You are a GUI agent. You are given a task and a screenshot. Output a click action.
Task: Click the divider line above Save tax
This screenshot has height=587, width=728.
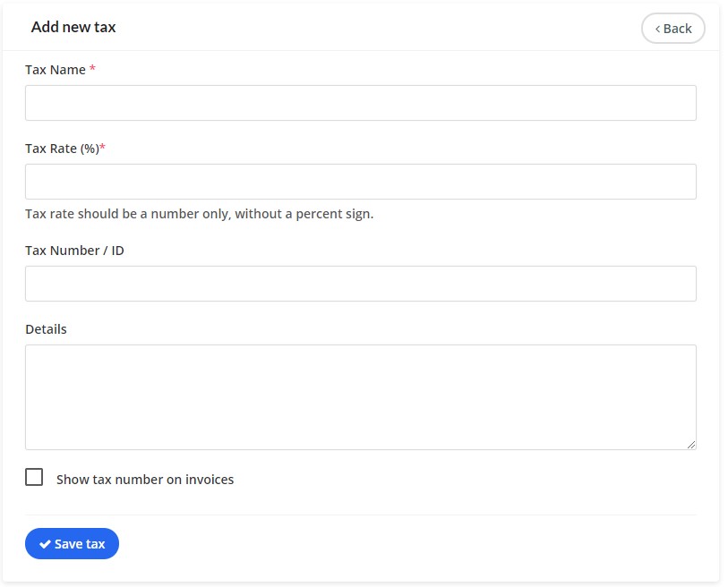tap(360, 515)
